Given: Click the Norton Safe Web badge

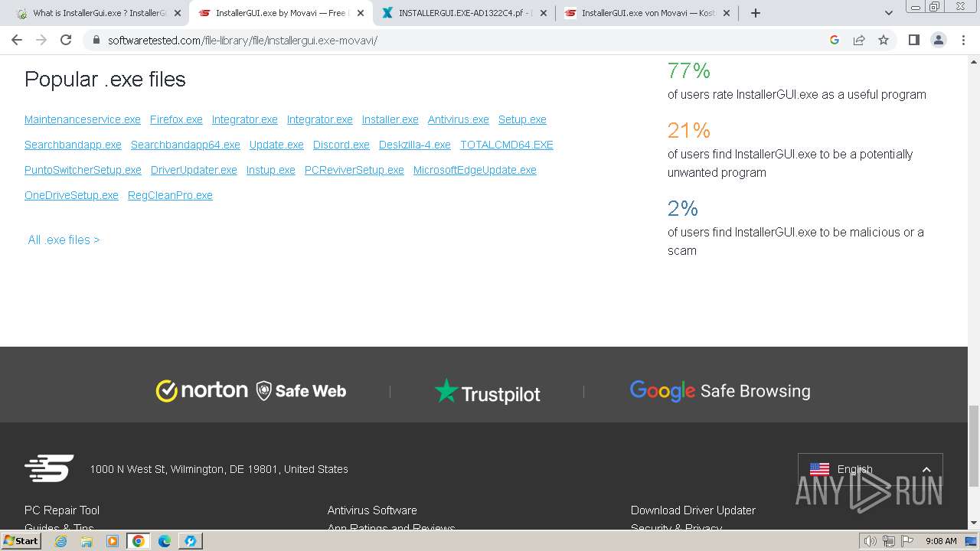Looking at the screenshot, I should coord(251,390).
